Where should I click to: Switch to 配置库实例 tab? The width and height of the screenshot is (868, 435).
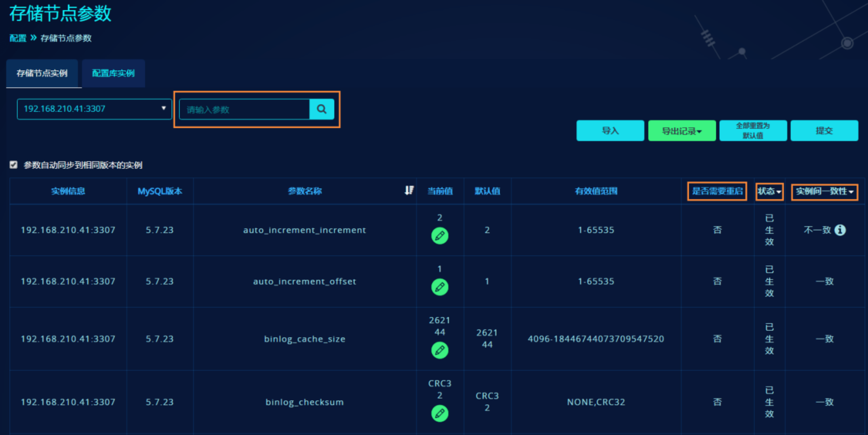(113, 73)
